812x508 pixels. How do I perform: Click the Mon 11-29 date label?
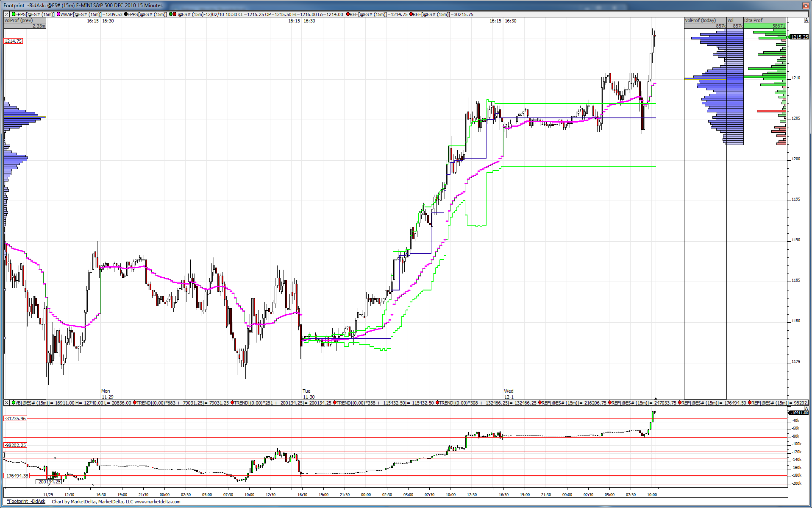pyautogui.click(x=107, y=394)
